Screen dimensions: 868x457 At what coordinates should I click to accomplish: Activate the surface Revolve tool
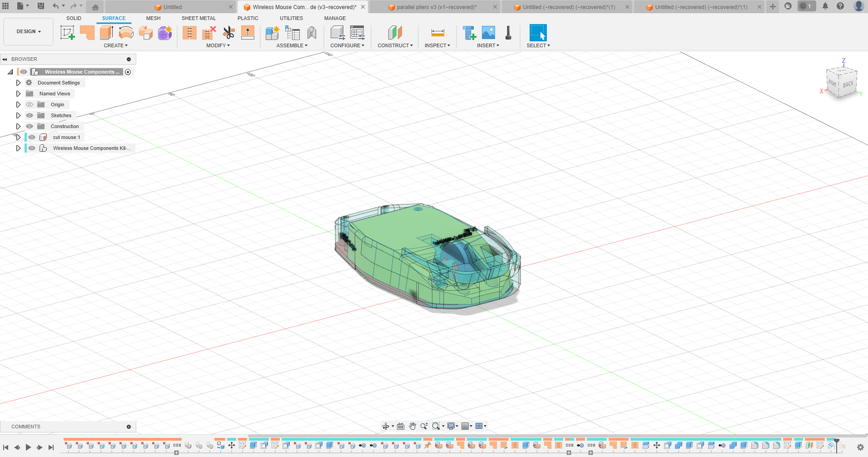coord(126,33)
